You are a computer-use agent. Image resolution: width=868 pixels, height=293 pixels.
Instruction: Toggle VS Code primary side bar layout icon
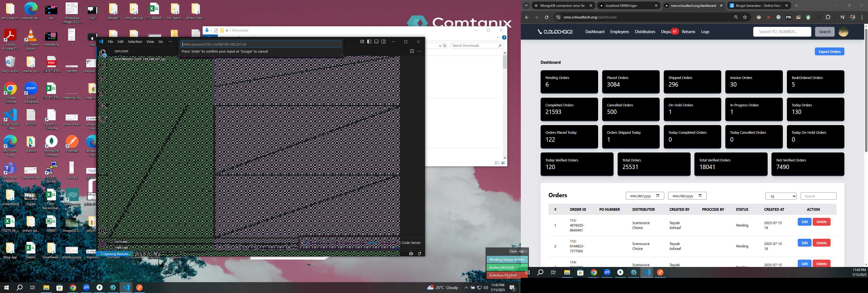tap(369, 42)
